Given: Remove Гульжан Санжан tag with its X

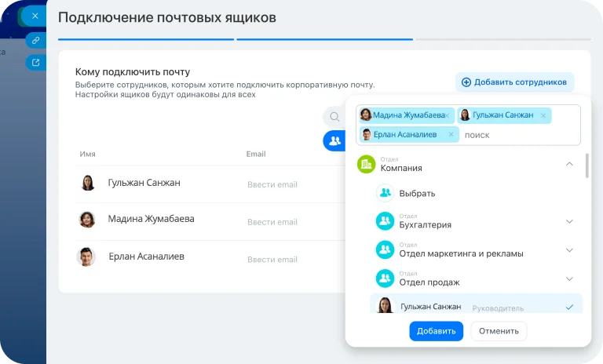Looking at the screenshot, I should pos(543,115).
